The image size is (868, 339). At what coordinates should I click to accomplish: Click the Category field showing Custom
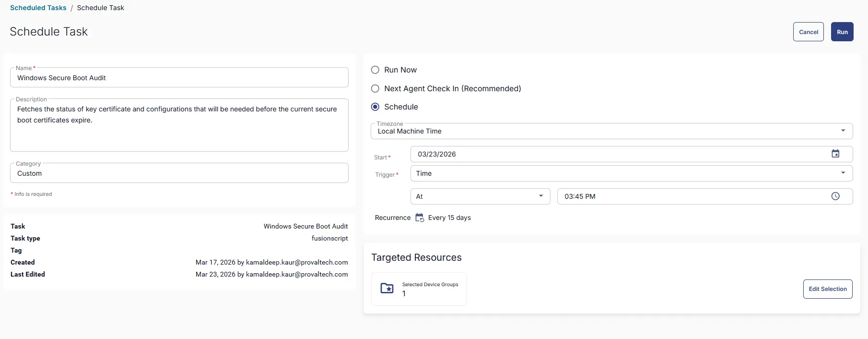tap(179, 173)
